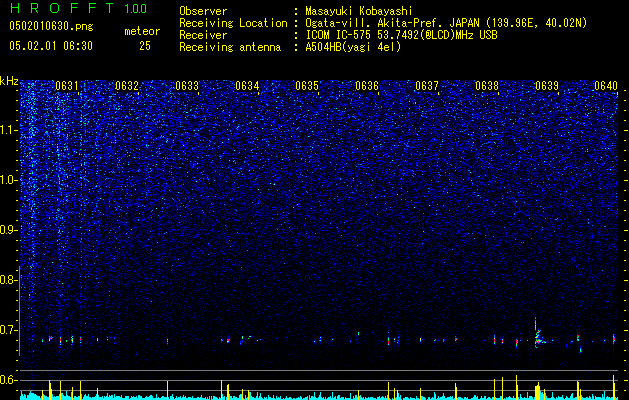Click the 1.1 kHz axis tick label
This screenshot has width=629, height=400.
[8, 130]
